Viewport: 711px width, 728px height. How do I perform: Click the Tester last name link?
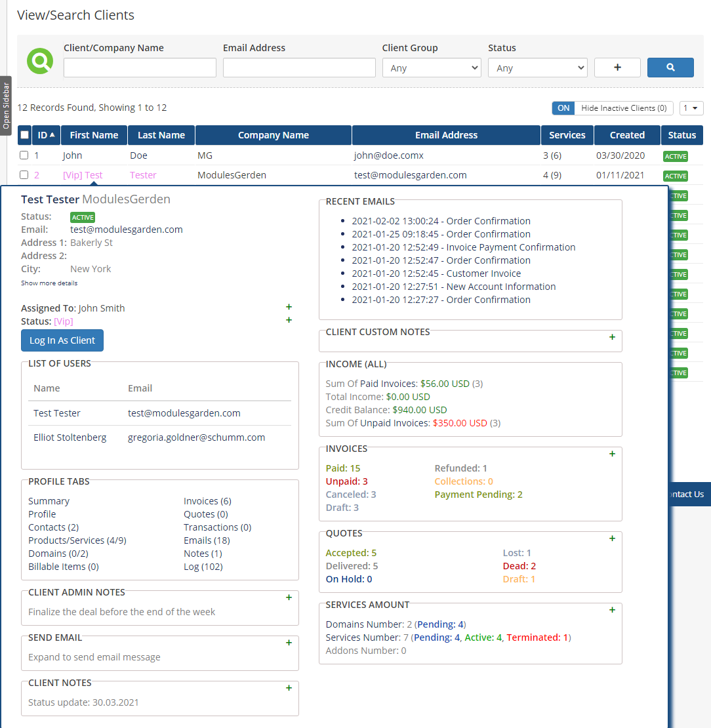(143, 175)
